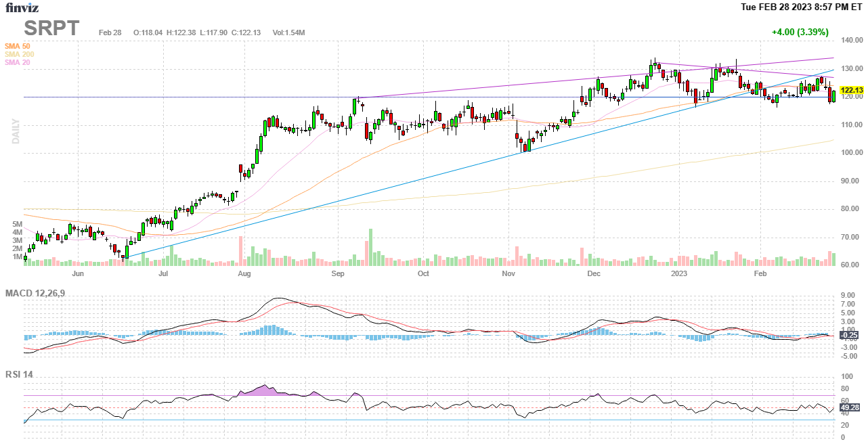Click the green +4.00 (3.39%) change text
868x448 pixels.
(800, 32)
